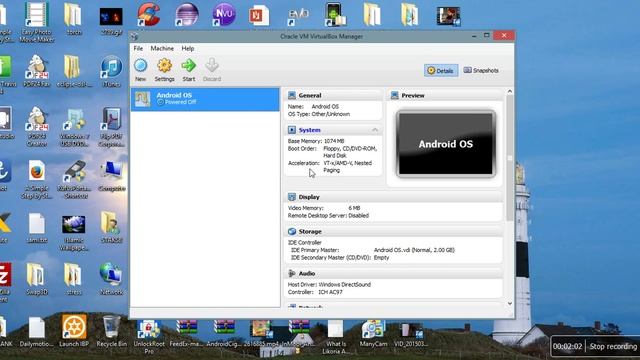Select Flip PDF Corporate desktop icon

tap(111, 127)
